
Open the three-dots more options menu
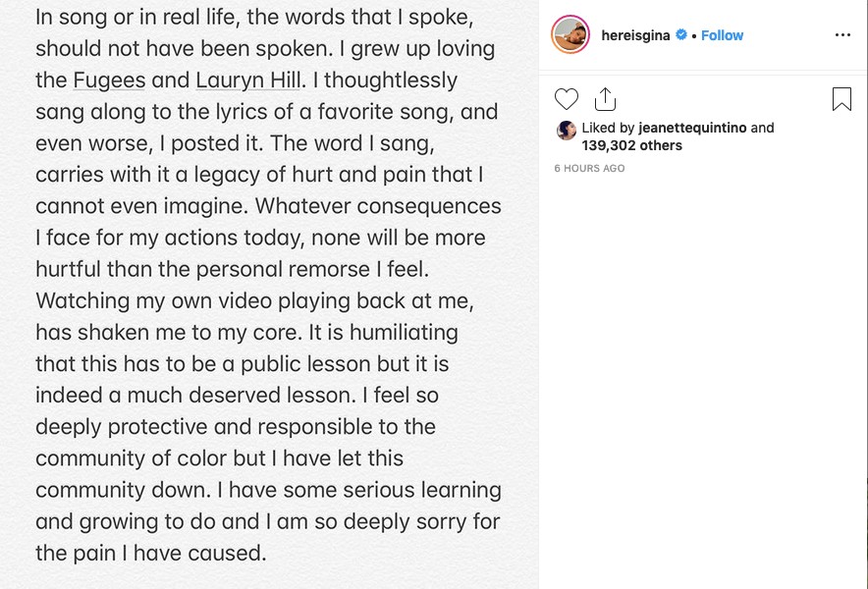click(842, 35)
